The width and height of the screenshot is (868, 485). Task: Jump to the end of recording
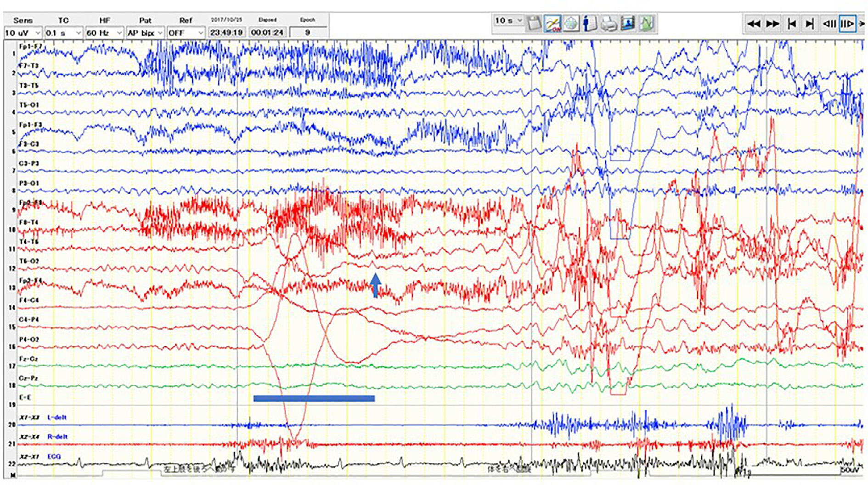[x=810, y=24]
